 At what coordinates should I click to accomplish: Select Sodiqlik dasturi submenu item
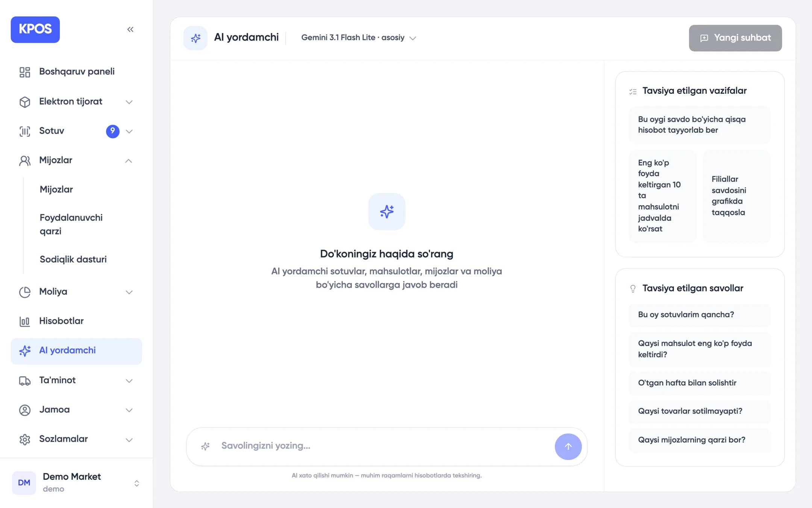73,259
